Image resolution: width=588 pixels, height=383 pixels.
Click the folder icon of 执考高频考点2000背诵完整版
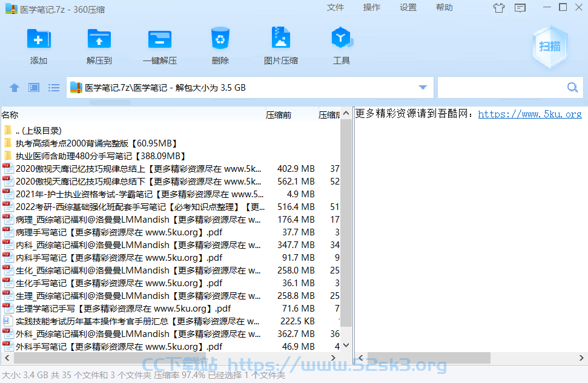[x=8, y=143]
